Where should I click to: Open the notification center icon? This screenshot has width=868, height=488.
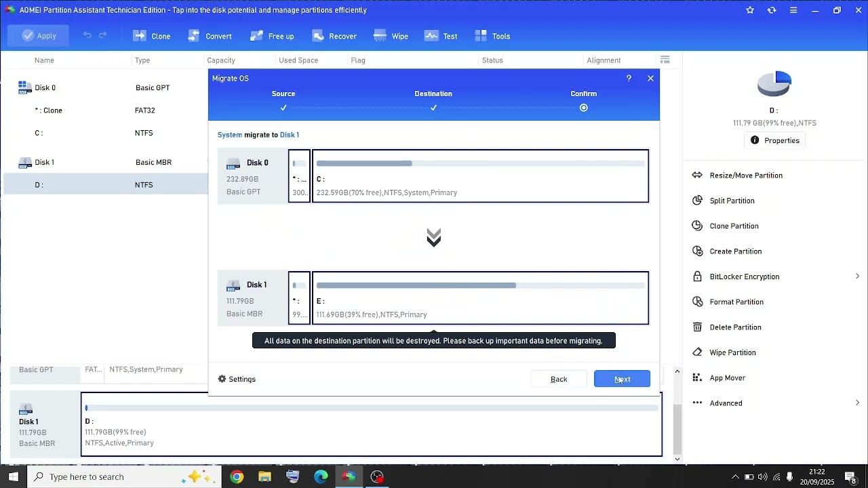850,476
